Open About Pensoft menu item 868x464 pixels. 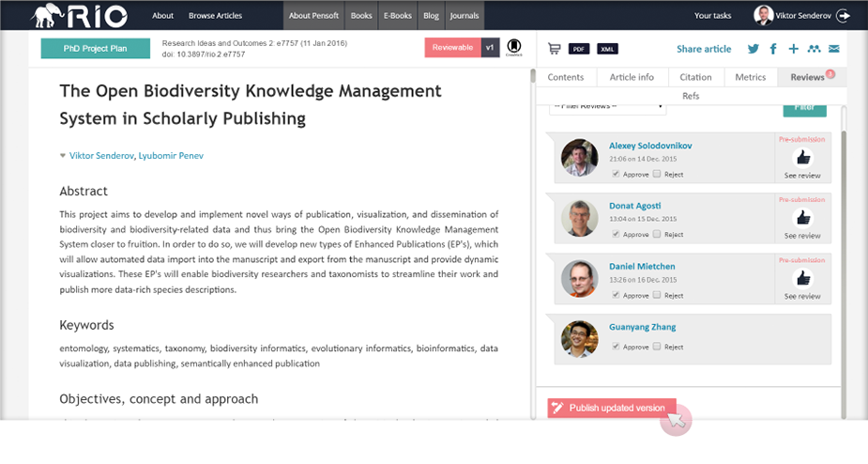[313, 16]
